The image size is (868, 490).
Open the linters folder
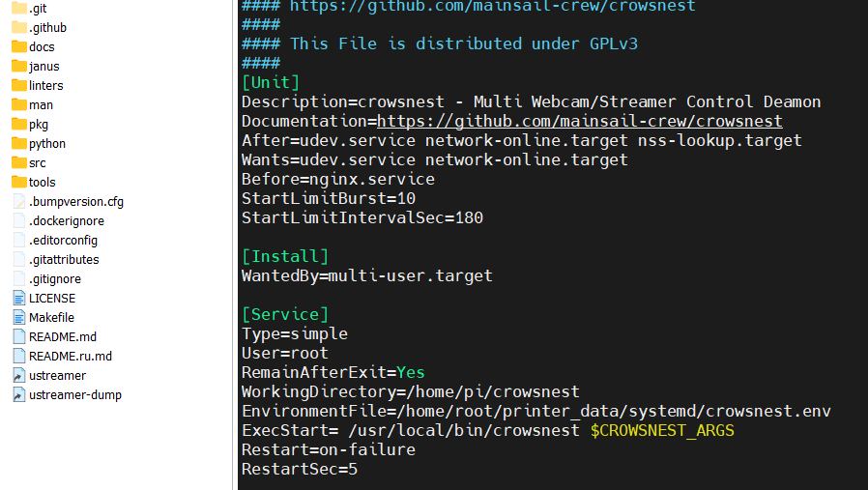coord(45,86)
